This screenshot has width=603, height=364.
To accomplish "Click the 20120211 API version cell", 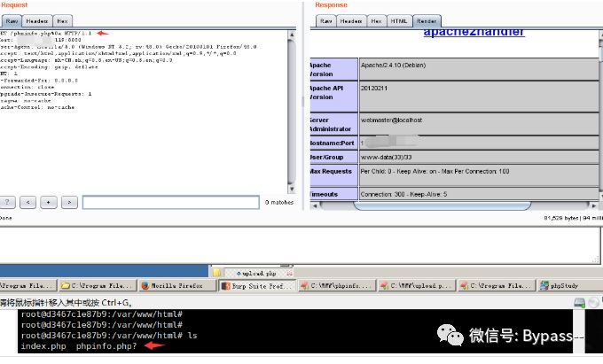I will 478,97.
